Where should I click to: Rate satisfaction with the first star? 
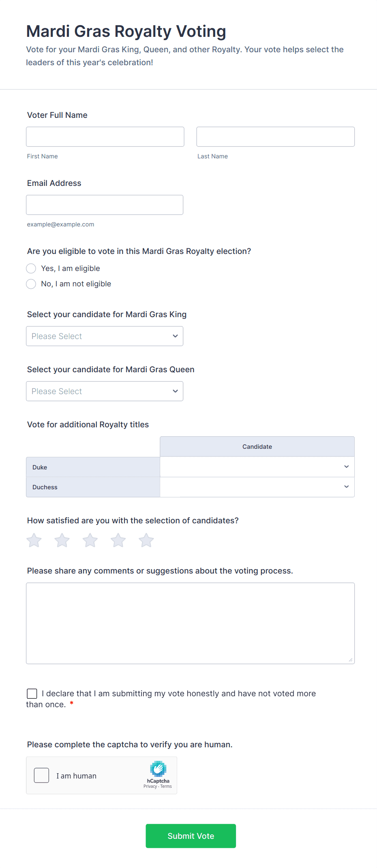(x=34, y=540)
